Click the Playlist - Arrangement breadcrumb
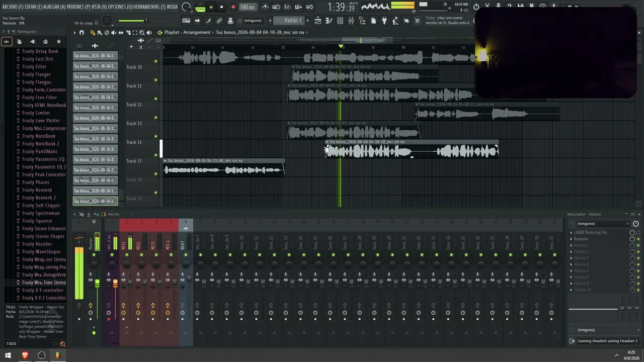The image size is (644, 362). [187, 33]
